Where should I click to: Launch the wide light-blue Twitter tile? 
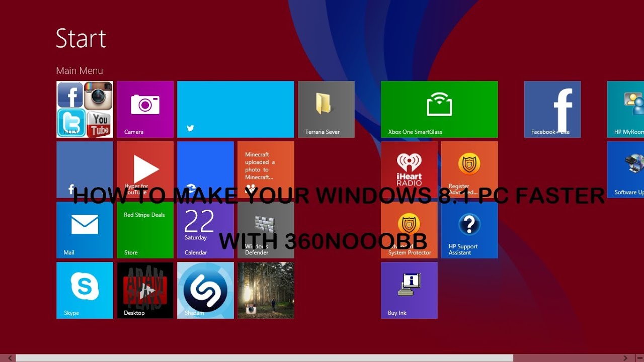point(235,109)
